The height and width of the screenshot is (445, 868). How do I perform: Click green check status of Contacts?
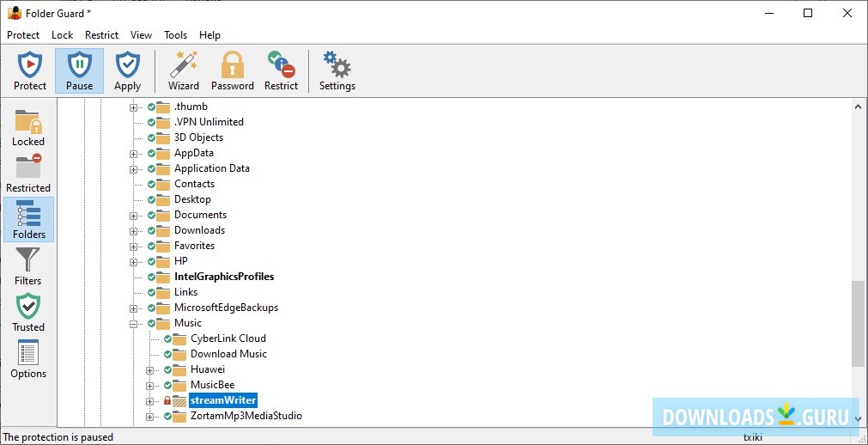151,184
